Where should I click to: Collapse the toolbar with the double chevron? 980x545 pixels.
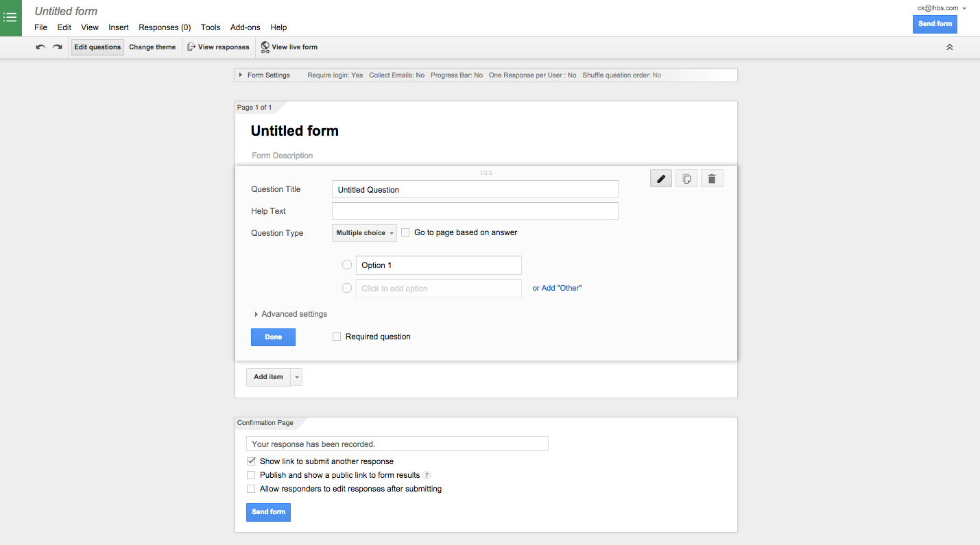click(950, 47)
